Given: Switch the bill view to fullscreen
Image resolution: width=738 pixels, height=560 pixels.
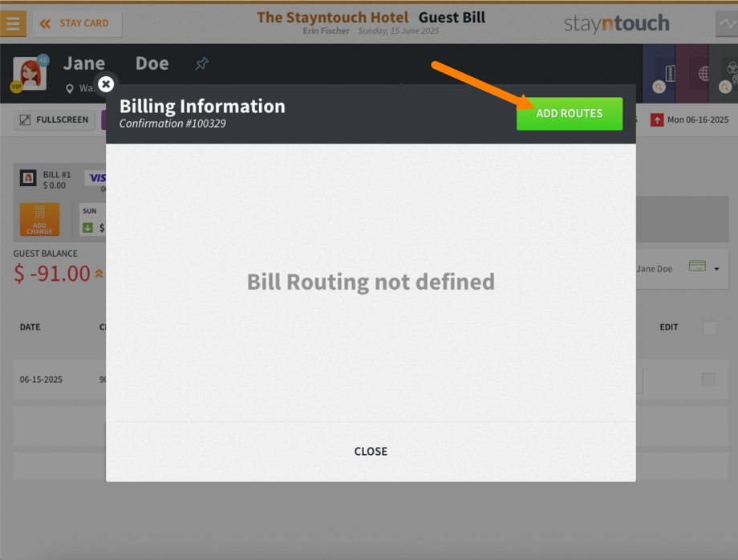Looking at the screenshot, I should click(x=54, y=120).
